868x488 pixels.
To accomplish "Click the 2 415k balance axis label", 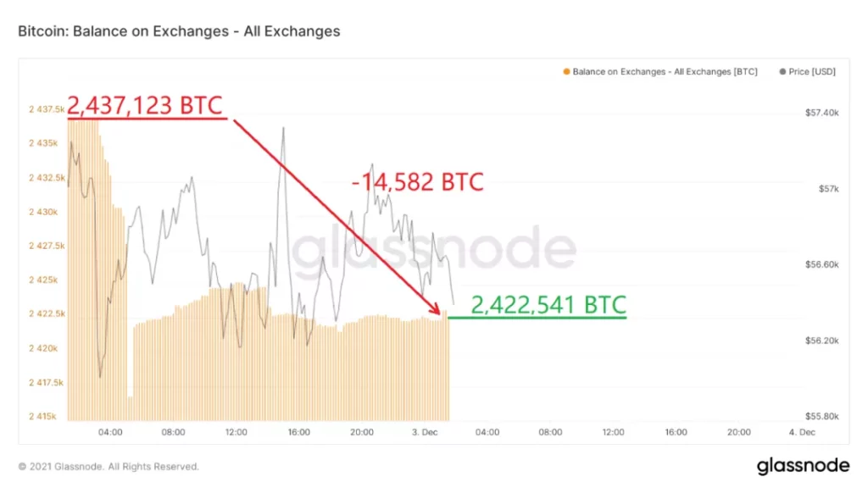I will click(x=42, y=417).
